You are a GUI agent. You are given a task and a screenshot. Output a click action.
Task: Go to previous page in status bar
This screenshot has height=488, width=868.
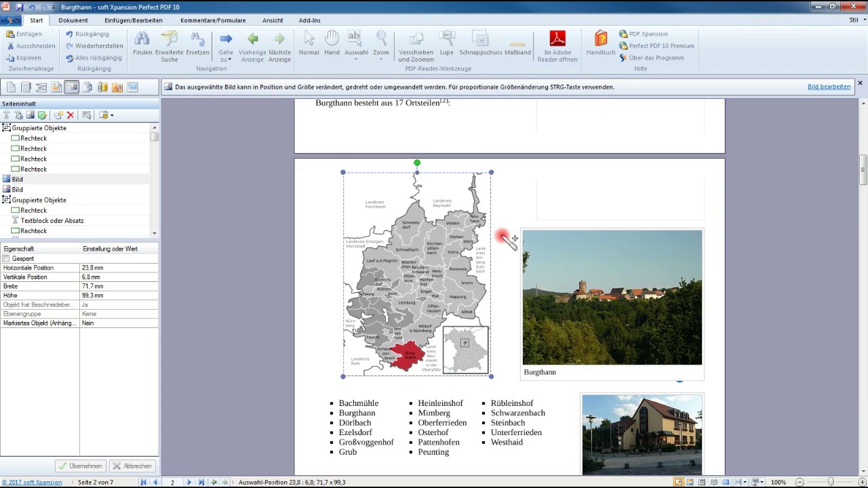click(155, 483)
